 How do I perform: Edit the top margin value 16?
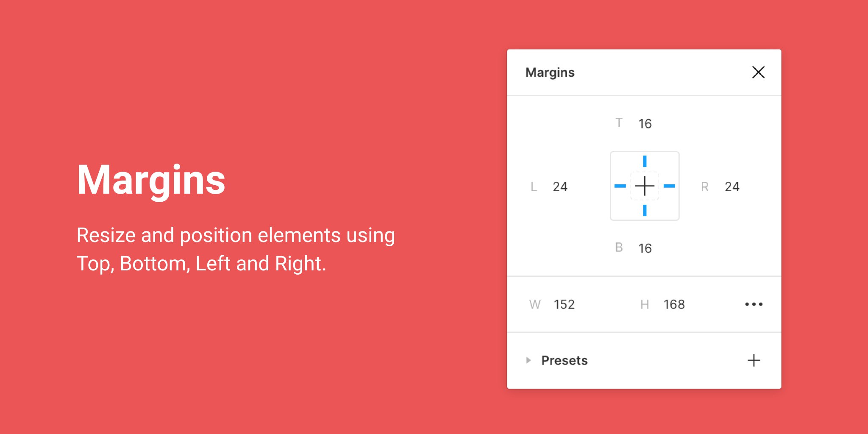click(645, 124)
